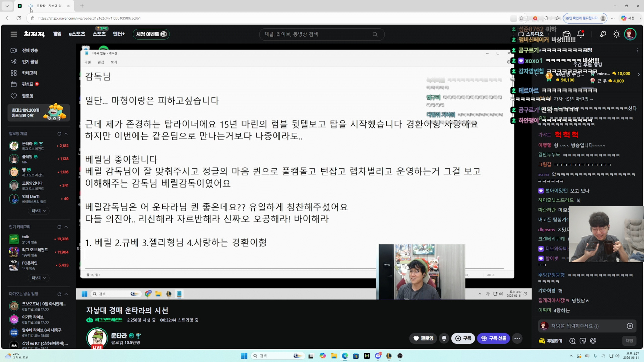The image size is (644, 362).
Task: Expand 더보기 under 팔로잉 채널
Action: (x=38, y=211)
